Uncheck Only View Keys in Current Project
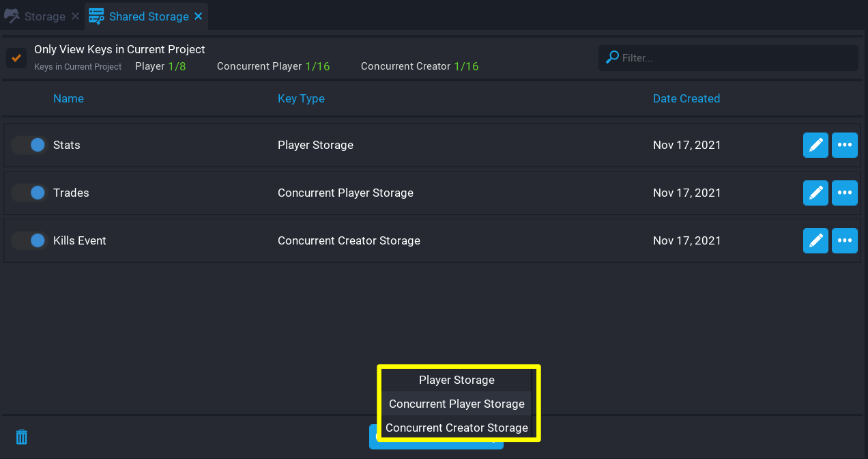Image resolution: width=868 pixels, height=459 pixels. 16,58
